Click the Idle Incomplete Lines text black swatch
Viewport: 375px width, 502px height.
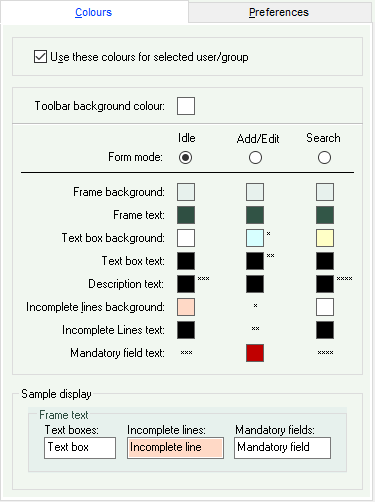click(186, 330)
